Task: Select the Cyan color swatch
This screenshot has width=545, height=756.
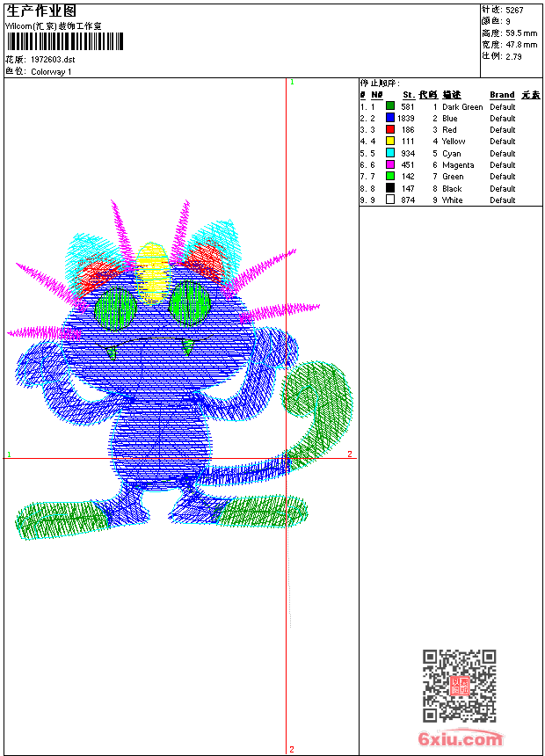Action: point(390,152)
